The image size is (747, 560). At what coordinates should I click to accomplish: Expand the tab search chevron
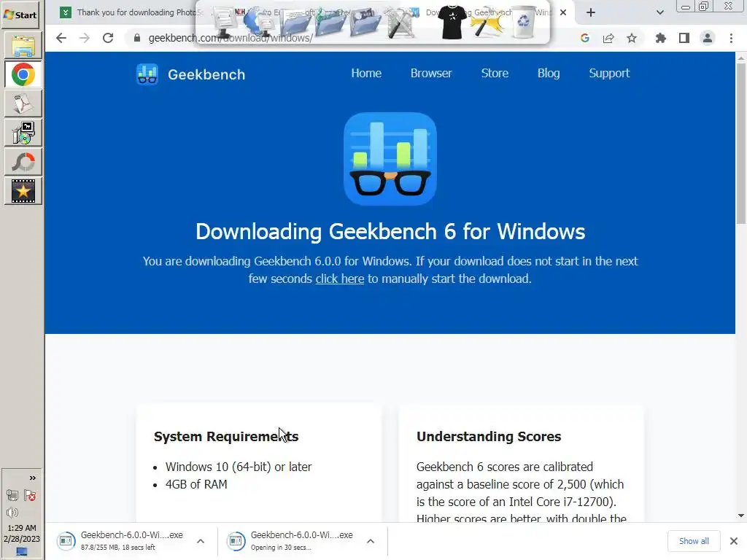click(x=659, y=13)
